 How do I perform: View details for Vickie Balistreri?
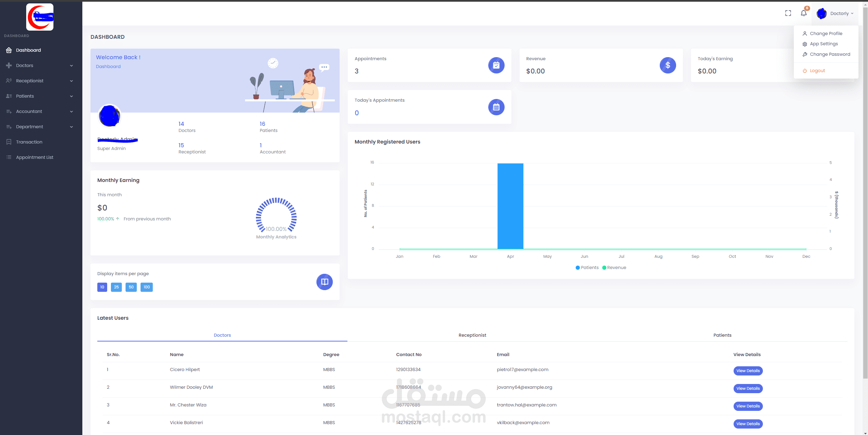(x=748, y=424)
